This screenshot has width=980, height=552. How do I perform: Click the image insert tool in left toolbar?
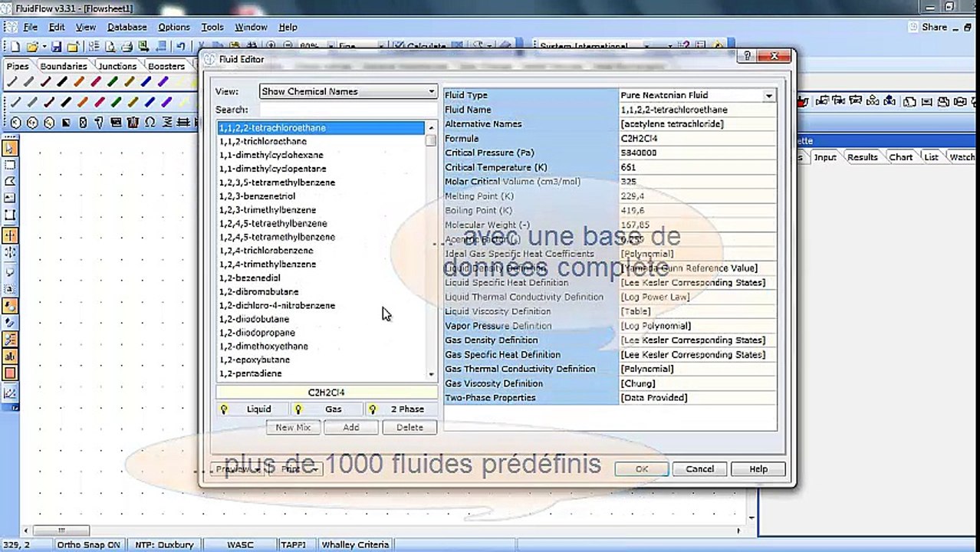pos(10,199)
